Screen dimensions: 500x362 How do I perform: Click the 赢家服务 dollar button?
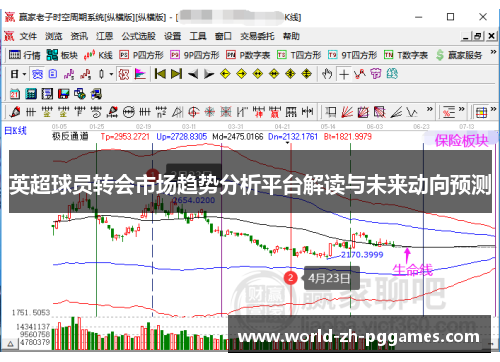coord(459,55)
